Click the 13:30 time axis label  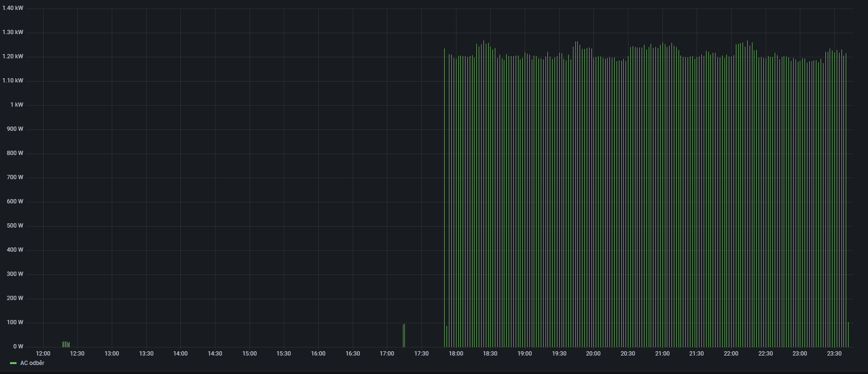(146, 354)
